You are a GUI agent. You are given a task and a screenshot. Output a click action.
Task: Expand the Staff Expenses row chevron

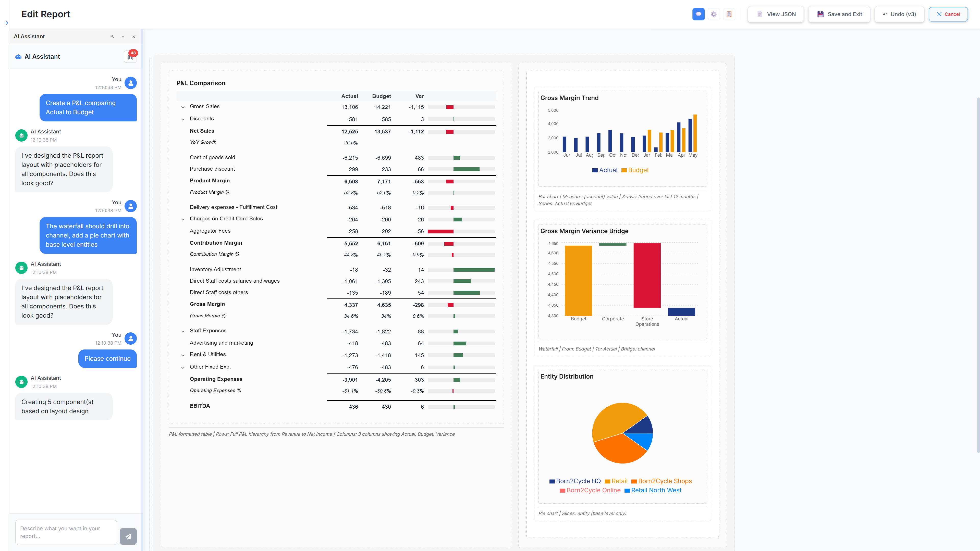183,331
